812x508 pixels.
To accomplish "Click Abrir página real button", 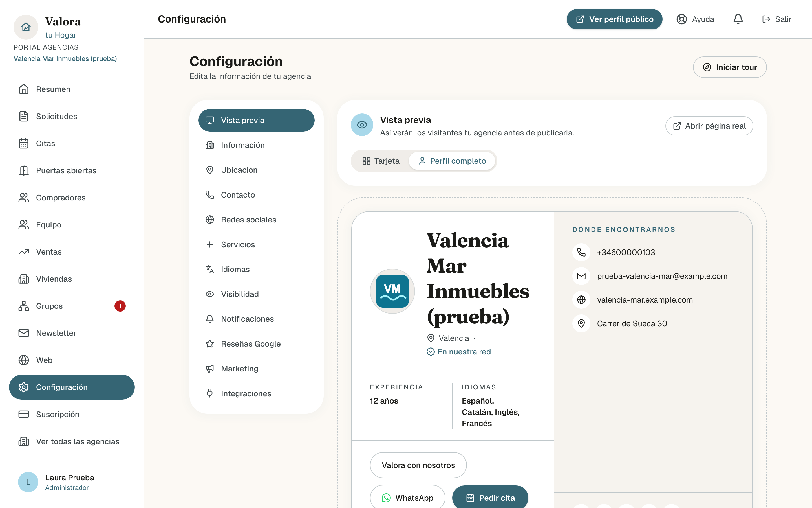I will (x=709, y=126).
